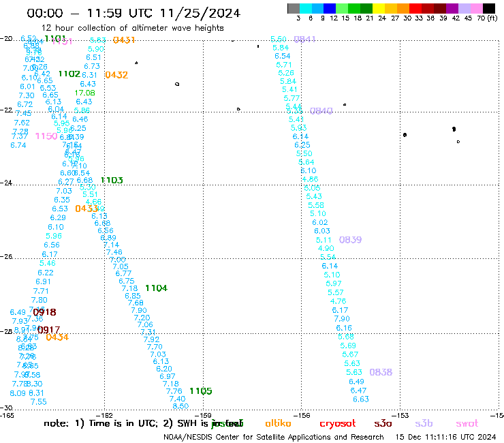This screenshot has width=504, height=443.
Task: Click the dark red time label 0917
Action: 48,330
